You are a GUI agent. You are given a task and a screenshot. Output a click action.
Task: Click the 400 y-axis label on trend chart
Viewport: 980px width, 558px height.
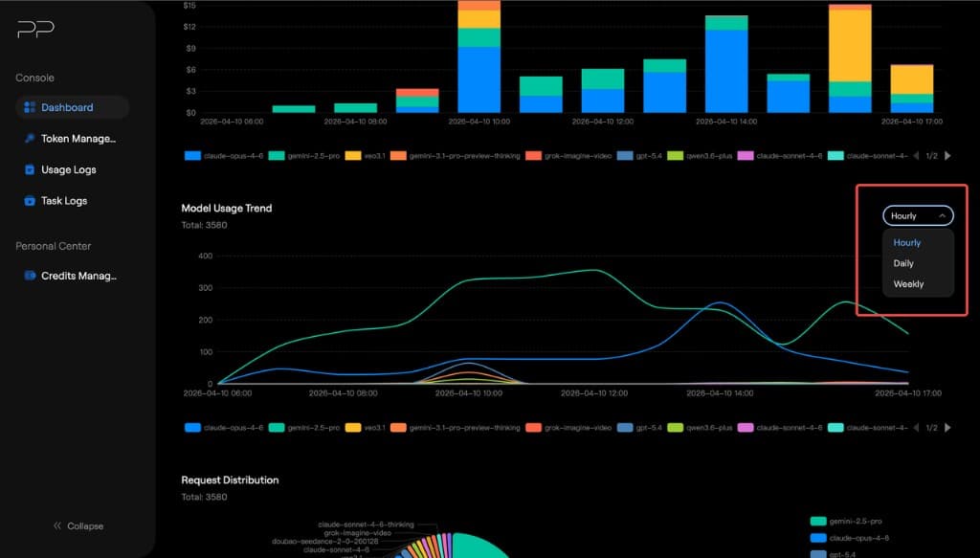[205, 256]
